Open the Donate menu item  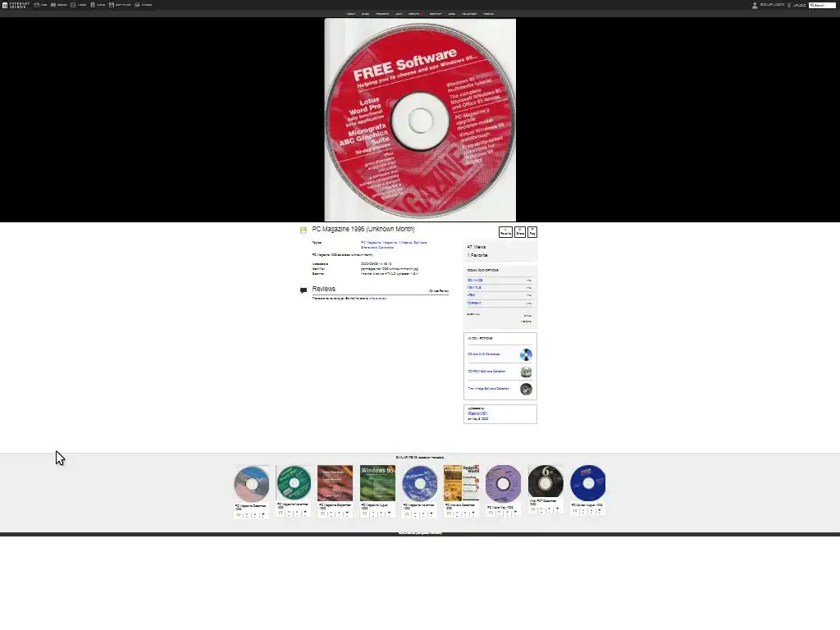pyautogui.click(x=415, y=14)
